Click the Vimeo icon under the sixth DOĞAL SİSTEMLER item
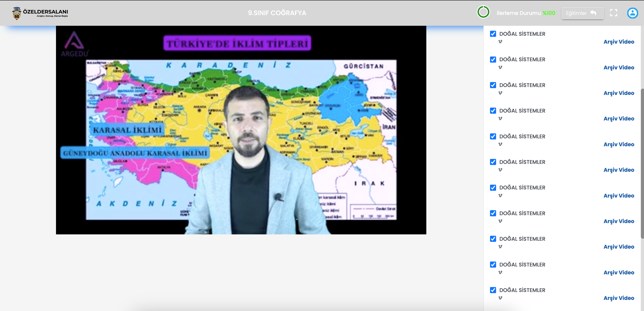The image size is (644, 311). coord(500,170)
